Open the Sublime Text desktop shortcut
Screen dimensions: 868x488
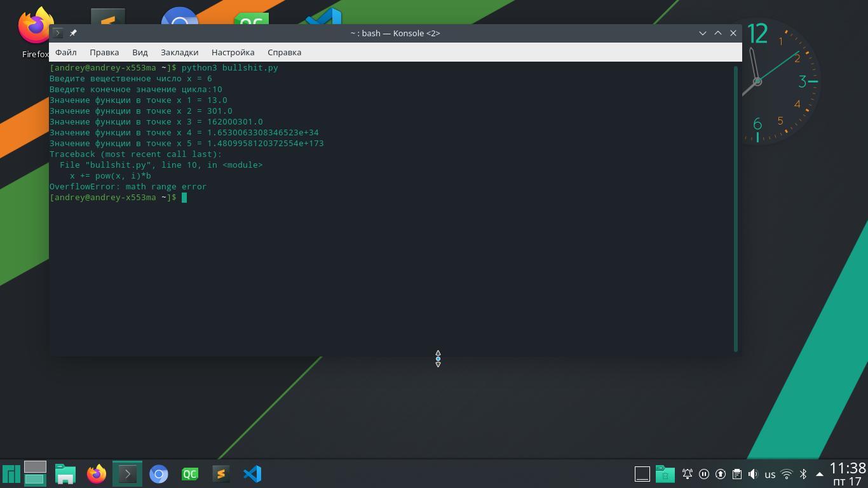108,17
